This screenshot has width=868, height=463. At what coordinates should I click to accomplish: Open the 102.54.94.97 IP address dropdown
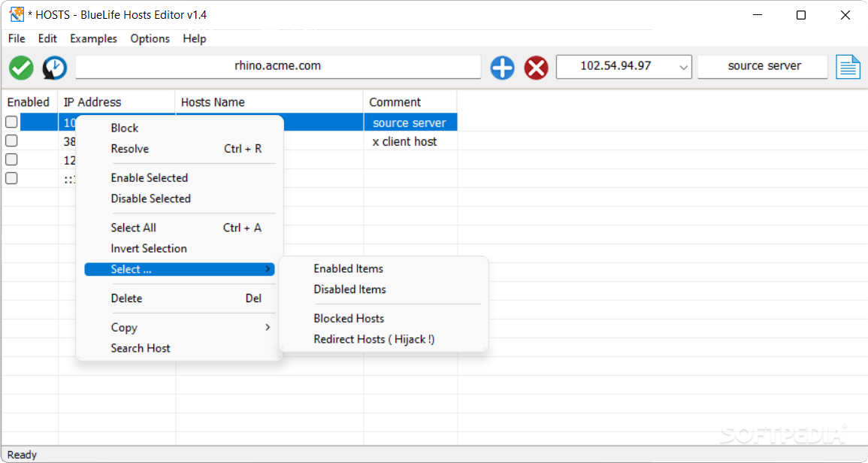click(683, 67)
